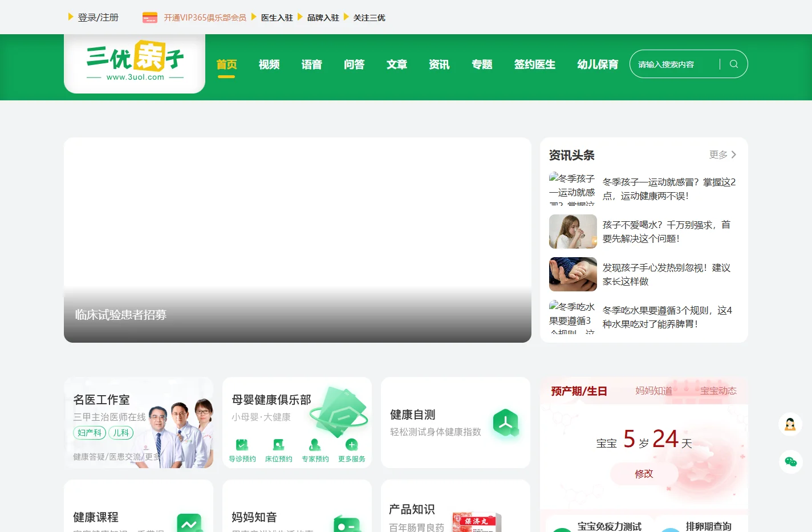Open the 签约医生 nav item
This screenshot has height=532, width=812.
click(x=535, y=64)
